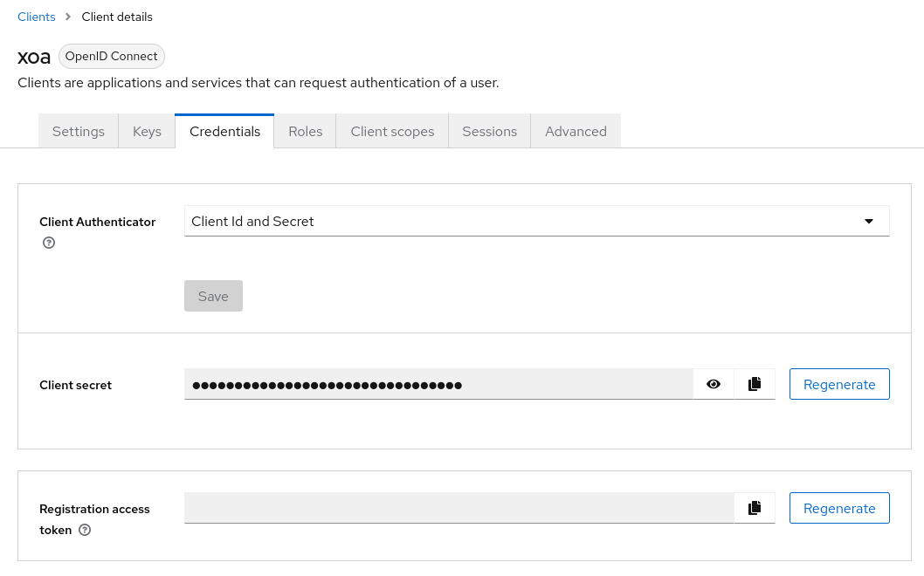The image size is (924, 576).
Task: Focus the masked Client secret field
Action: (438, 384)
